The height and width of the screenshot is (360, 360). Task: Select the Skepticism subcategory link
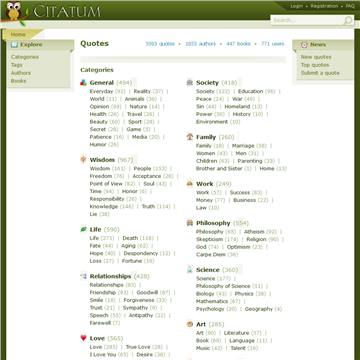point(209,239)
